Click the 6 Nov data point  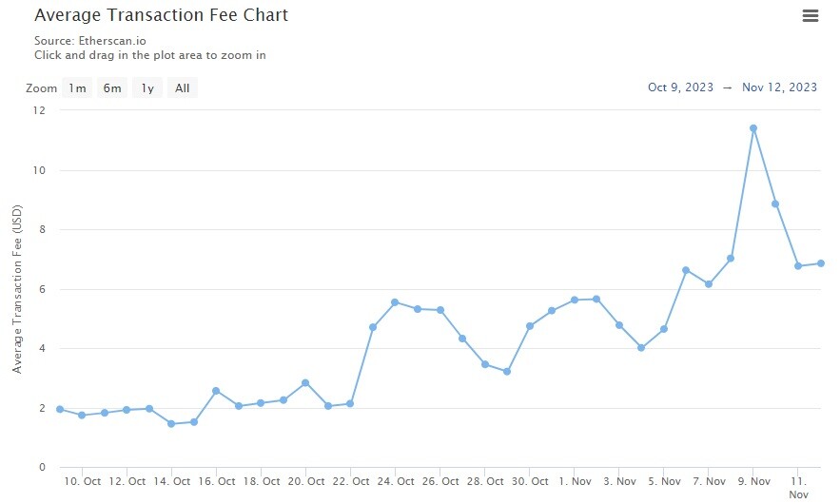(686, 270)
